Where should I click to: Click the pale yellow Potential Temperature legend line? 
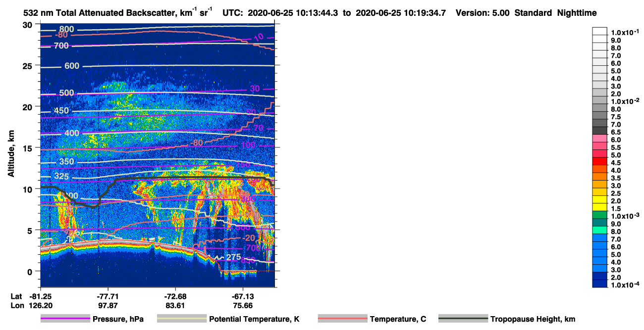coord(182,319)
